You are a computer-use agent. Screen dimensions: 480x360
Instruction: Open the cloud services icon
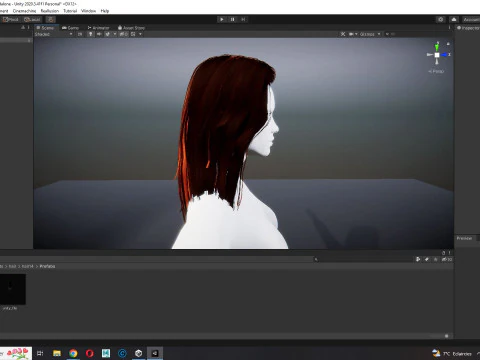pos(454,19)
